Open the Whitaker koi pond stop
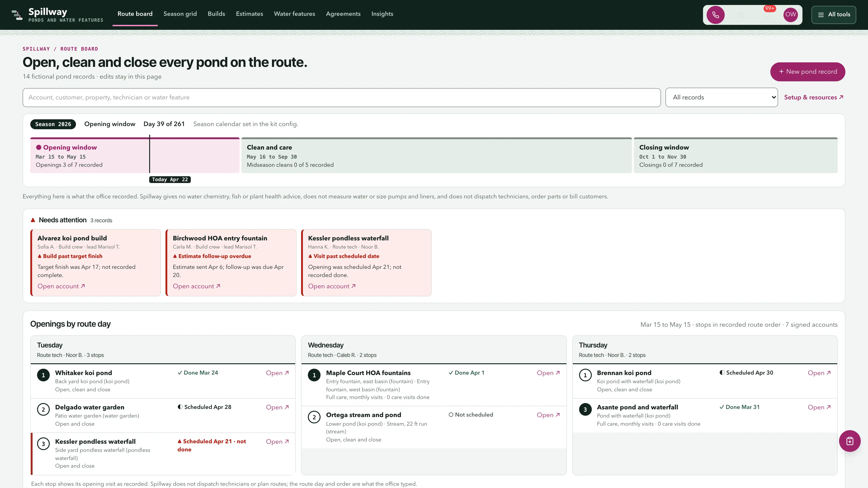 pyautogui.click(x=277, y=373)
